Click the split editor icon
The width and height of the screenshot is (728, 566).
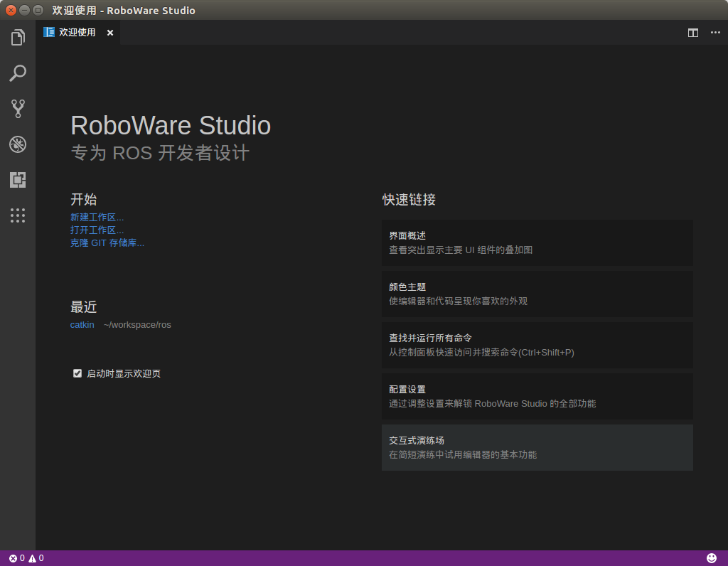pos(692,33)
